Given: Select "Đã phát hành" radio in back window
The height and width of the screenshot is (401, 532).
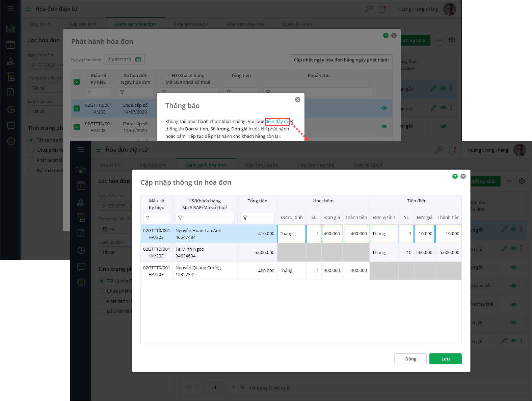Looking at the screenshot, I should pyautogui.click(x=31, y=170).
